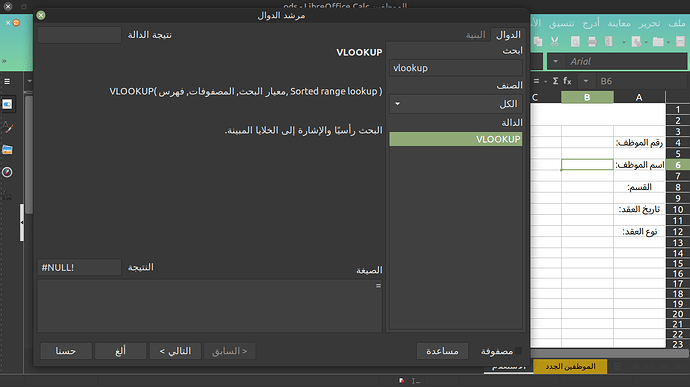Click the نتيجة الدالة result field
Image resolution: width=690 pixels, height=387 pixels.
pyautogui.click(x=79, y=35)
